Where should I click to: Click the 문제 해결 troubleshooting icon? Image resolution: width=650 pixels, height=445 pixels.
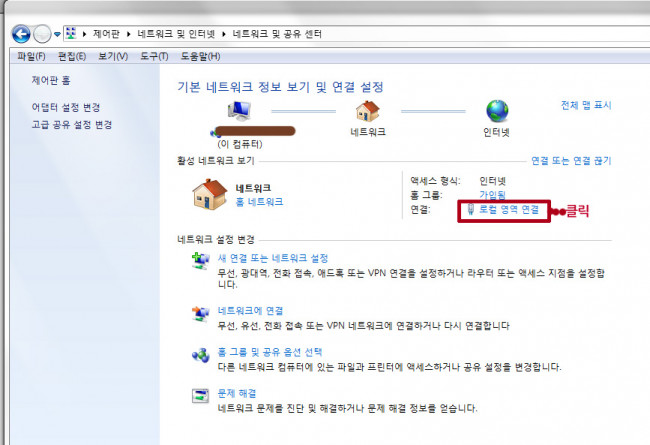click(x=201, y=396)
